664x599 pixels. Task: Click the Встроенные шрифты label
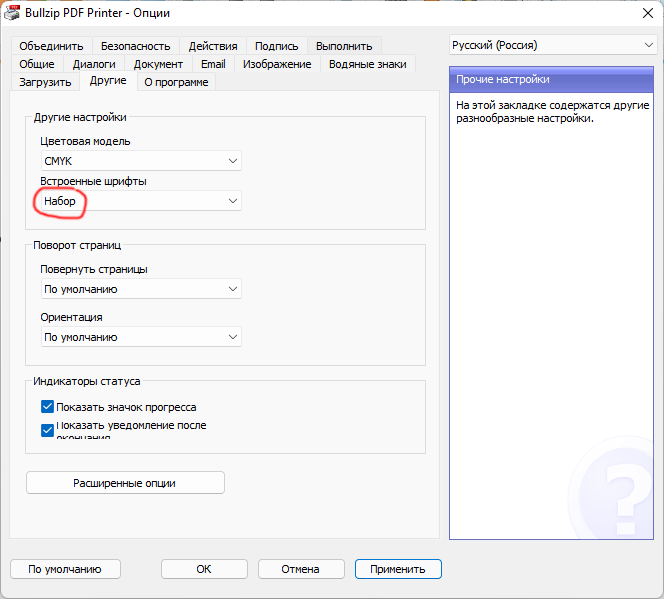click(93, 181)
